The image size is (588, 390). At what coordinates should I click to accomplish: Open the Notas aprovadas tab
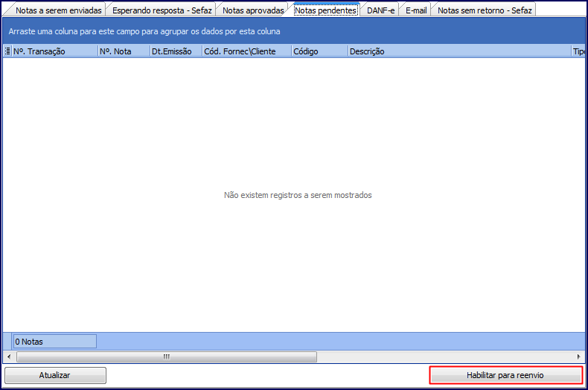[x=253, y=10]
